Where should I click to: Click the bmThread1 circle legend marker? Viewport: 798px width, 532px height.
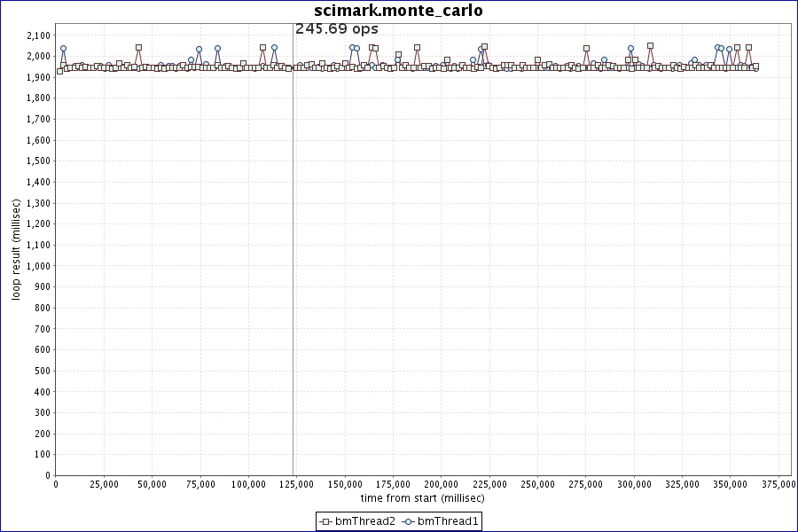coord(409,521)
